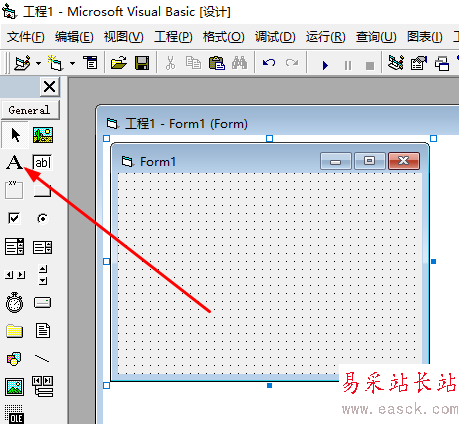Click the Copy toolbar icon

point(193,63)
